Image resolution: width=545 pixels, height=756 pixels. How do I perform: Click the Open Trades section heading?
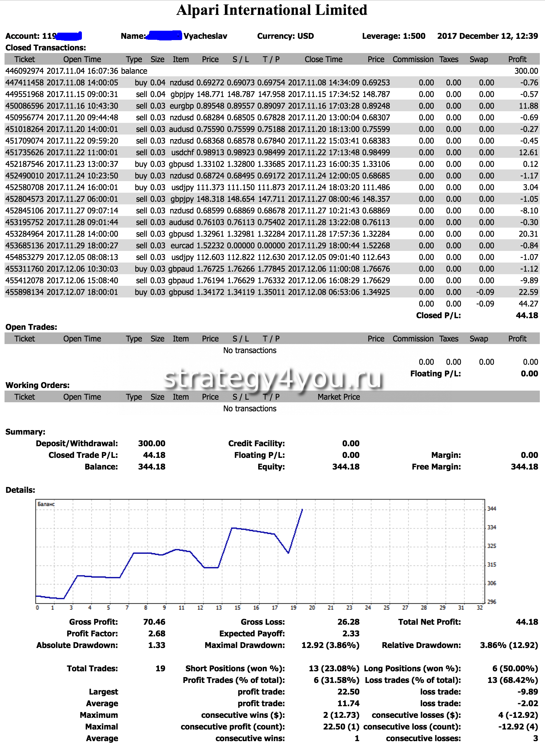click(31, 327)
